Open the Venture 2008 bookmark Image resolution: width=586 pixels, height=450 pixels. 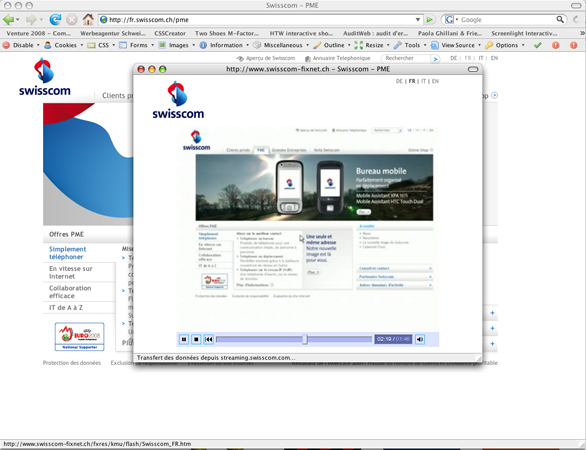(x=38, y=33)
